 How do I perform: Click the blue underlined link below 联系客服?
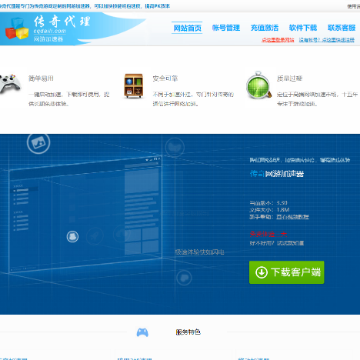tap(326, 40)
